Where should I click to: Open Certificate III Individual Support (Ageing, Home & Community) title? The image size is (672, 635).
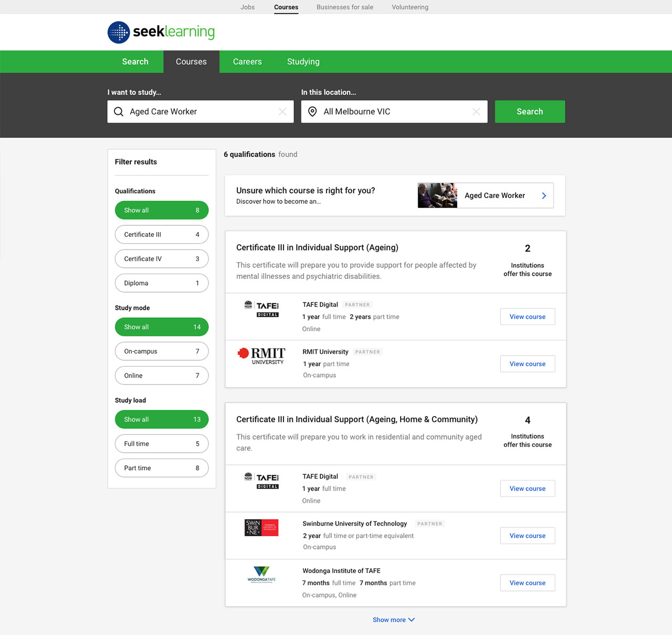pos(357,419)
